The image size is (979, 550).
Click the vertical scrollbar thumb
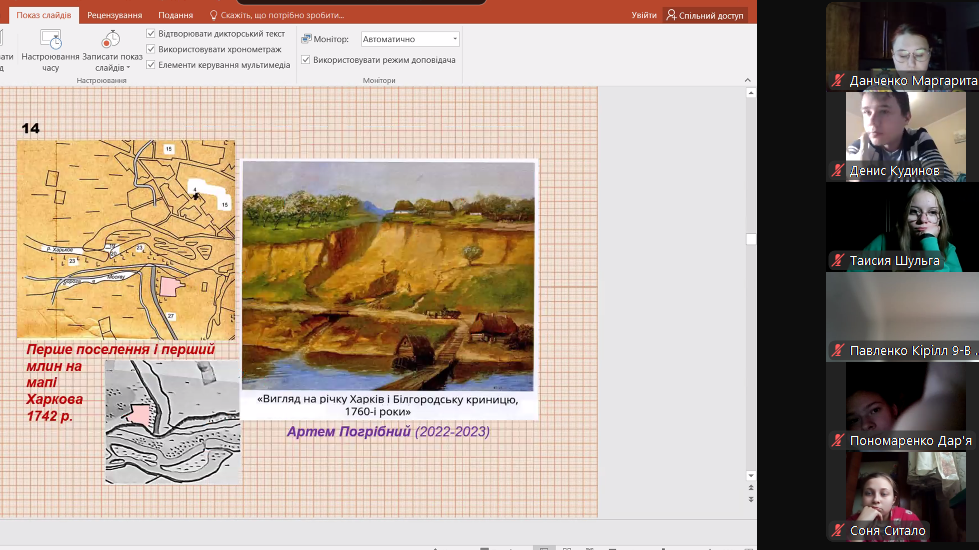751,239
